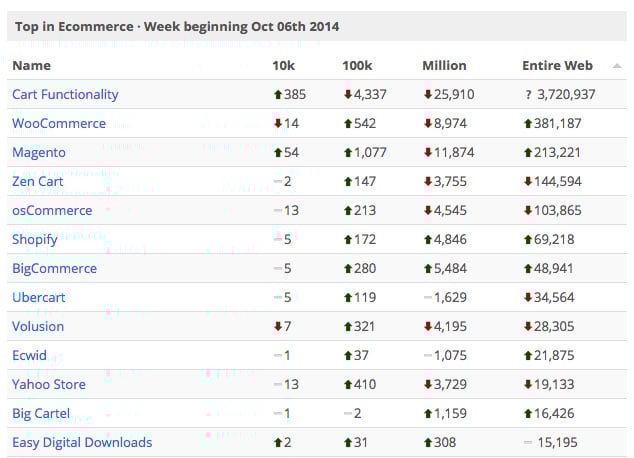Sort by the Entire Web column header
The width and height of the screenshot is (634, 458).
[557, 65]
